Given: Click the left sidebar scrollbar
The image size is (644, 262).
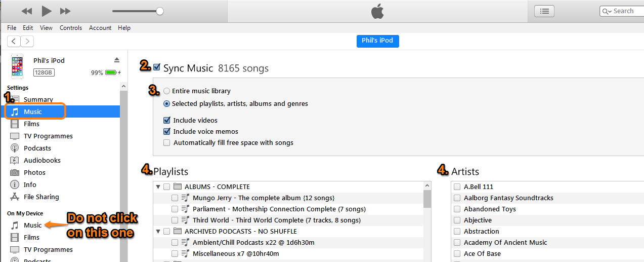Looking at the screenshot, I should click(x=124, y=176).
